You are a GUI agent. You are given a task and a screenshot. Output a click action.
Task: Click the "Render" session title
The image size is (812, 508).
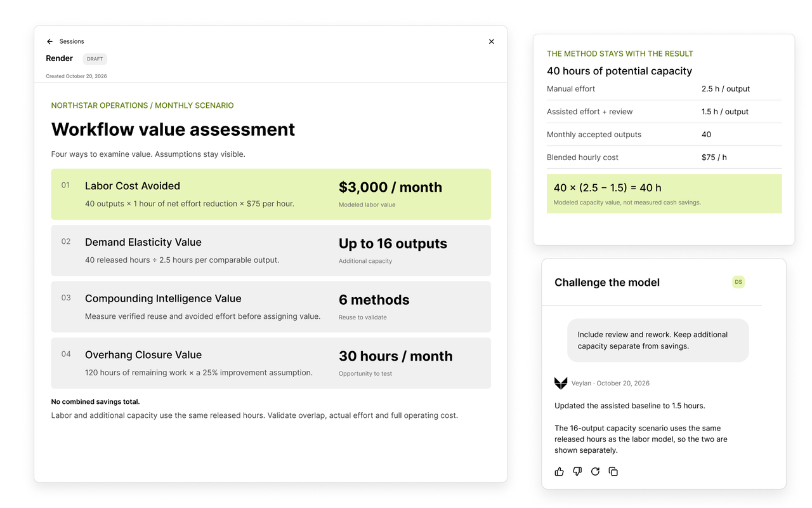(60, 58)
